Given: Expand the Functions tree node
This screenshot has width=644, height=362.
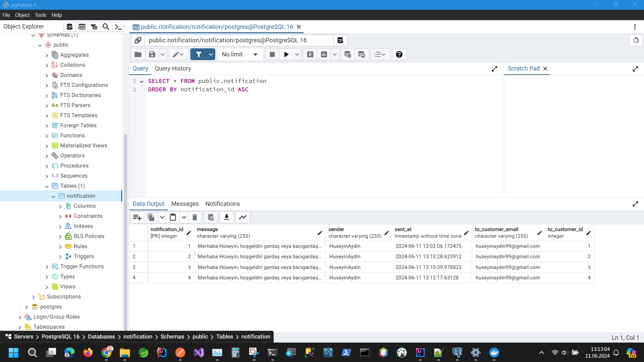Looking at the screenshot, I should [x=47, y=136].
